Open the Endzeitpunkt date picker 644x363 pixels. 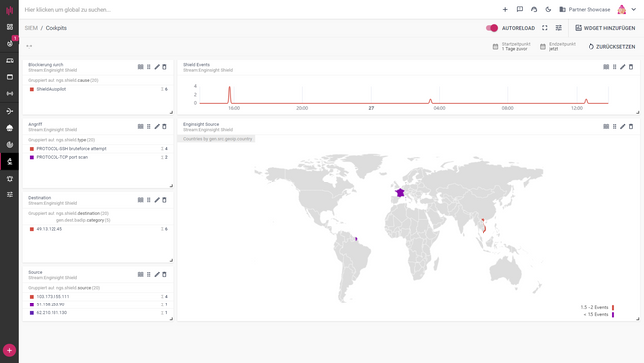click(558, 46)
